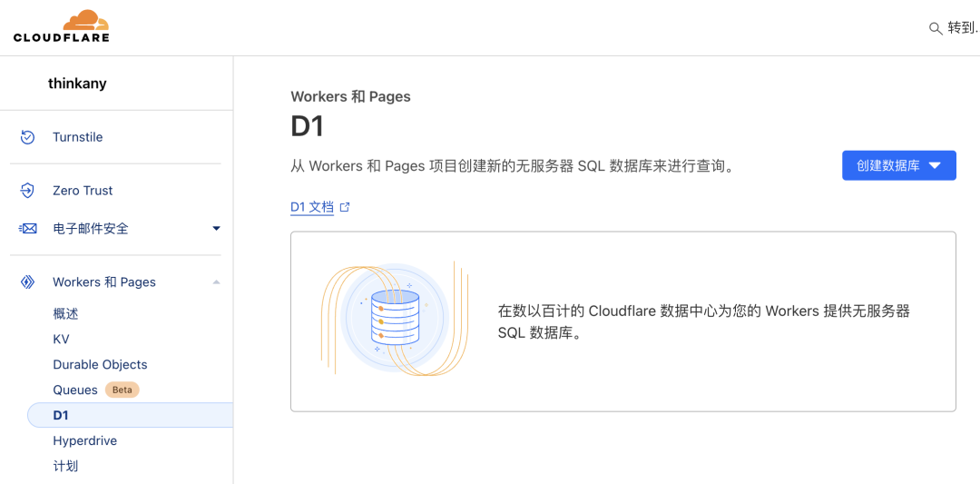Click the Workers 和 Pages breadcrumb heading
Viewport: 980px width, 484px height.
click(x=350, y=96)
